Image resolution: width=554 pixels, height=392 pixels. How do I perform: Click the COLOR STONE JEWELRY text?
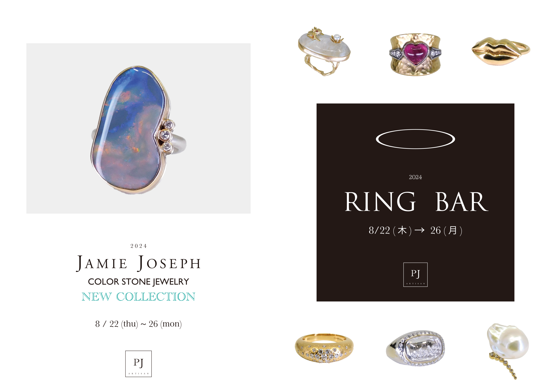coord(138,282)
